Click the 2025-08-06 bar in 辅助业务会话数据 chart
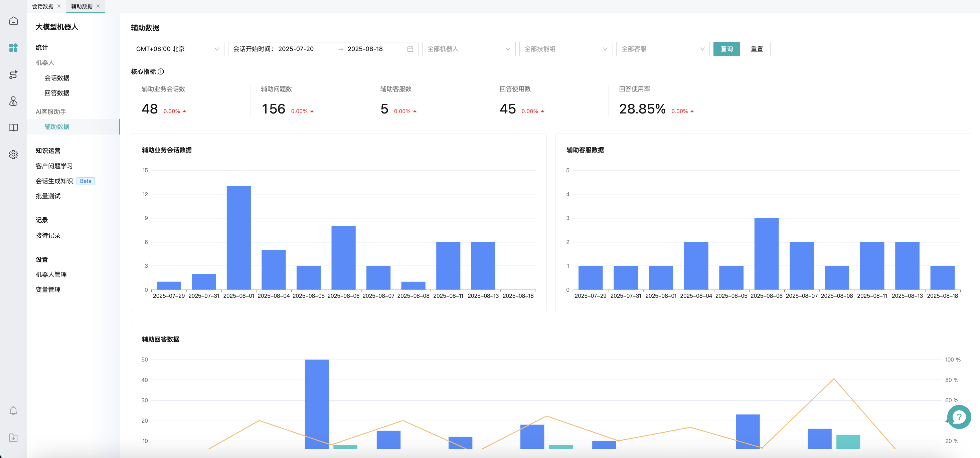 [343, 258]
